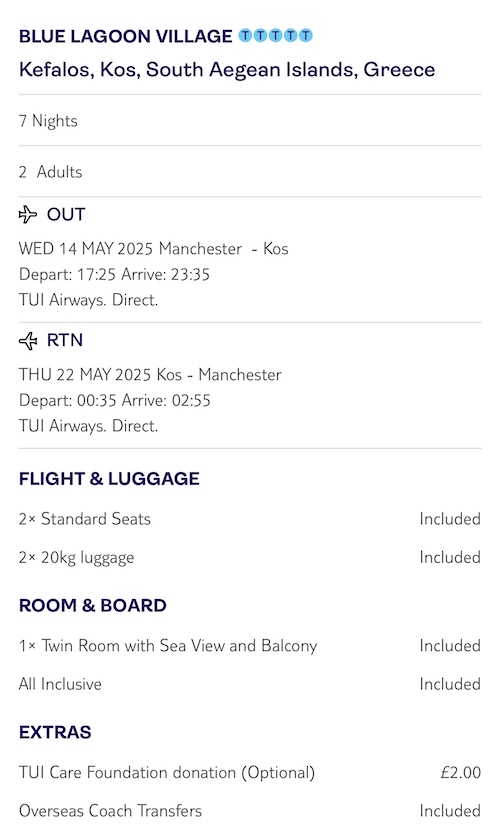
Task: Select the 2 Adults row
Action: point(249,171)
